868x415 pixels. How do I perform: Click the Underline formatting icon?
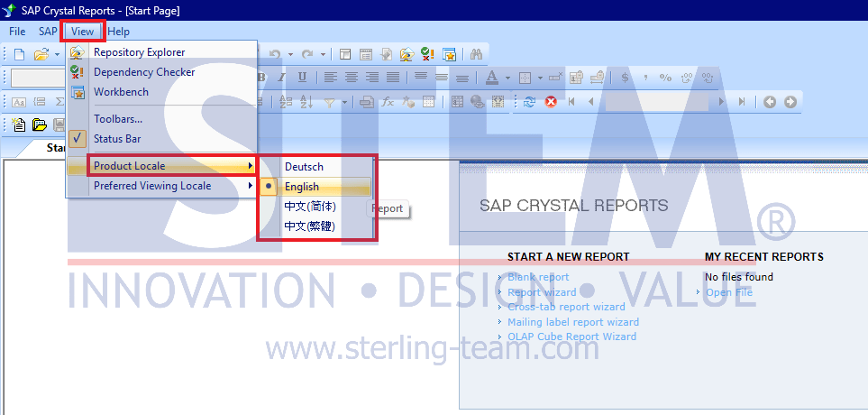pyautogui.click(x=302, y=78)
